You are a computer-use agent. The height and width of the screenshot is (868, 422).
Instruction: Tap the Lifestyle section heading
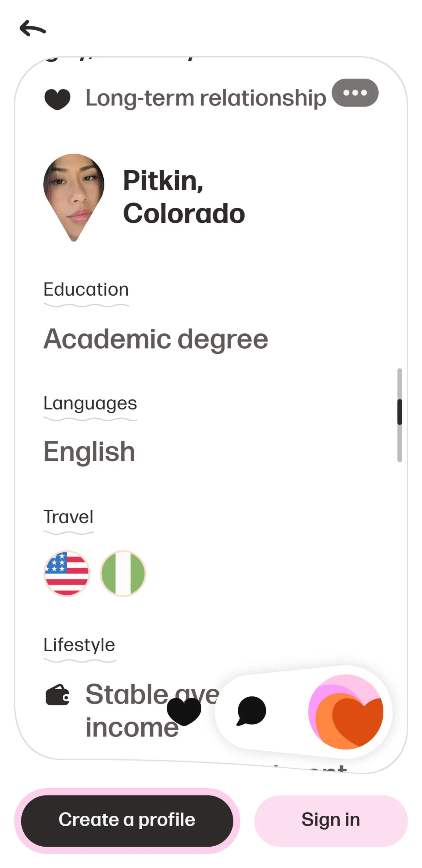click(x=79, y=644)
